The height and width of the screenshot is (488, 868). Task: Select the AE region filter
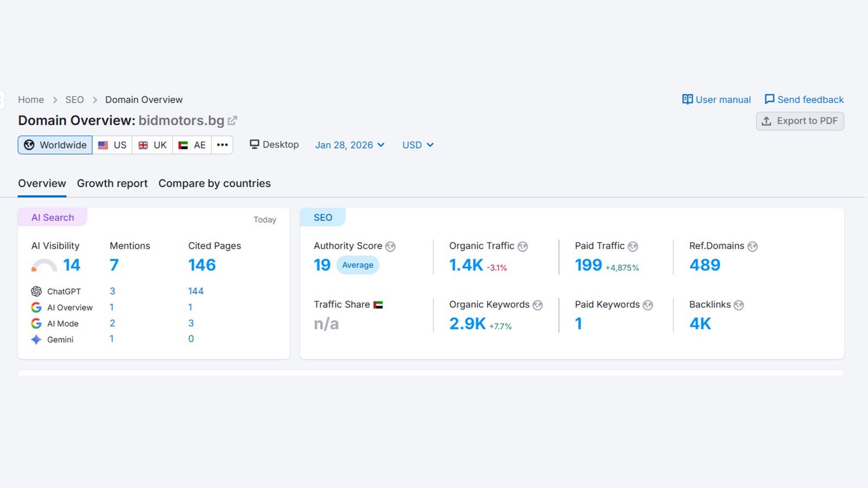pos(192,145)
